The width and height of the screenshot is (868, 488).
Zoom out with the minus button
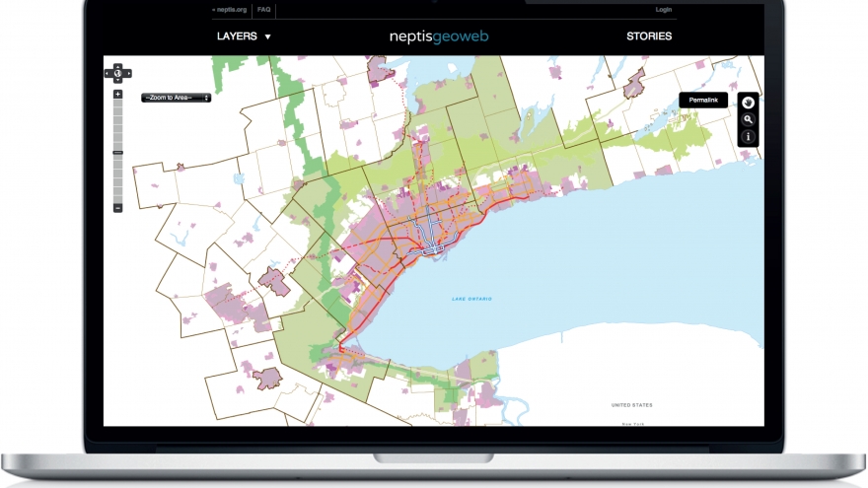click(x=117, y=208)
